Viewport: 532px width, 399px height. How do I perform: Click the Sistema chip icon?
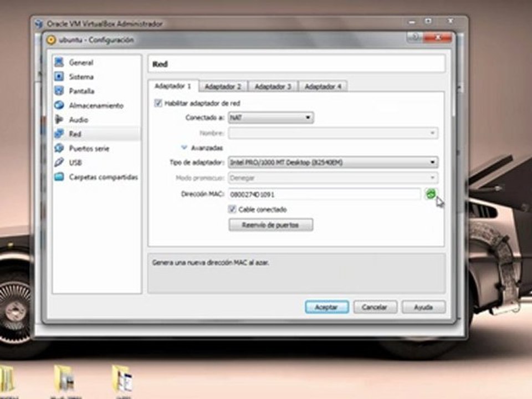point(59,76)
